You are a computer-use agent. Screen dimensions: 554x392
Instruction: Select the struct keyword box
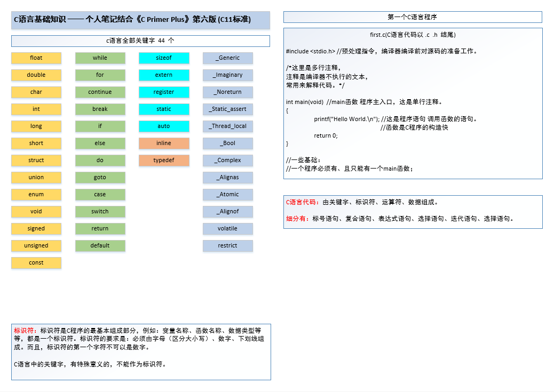36,161
